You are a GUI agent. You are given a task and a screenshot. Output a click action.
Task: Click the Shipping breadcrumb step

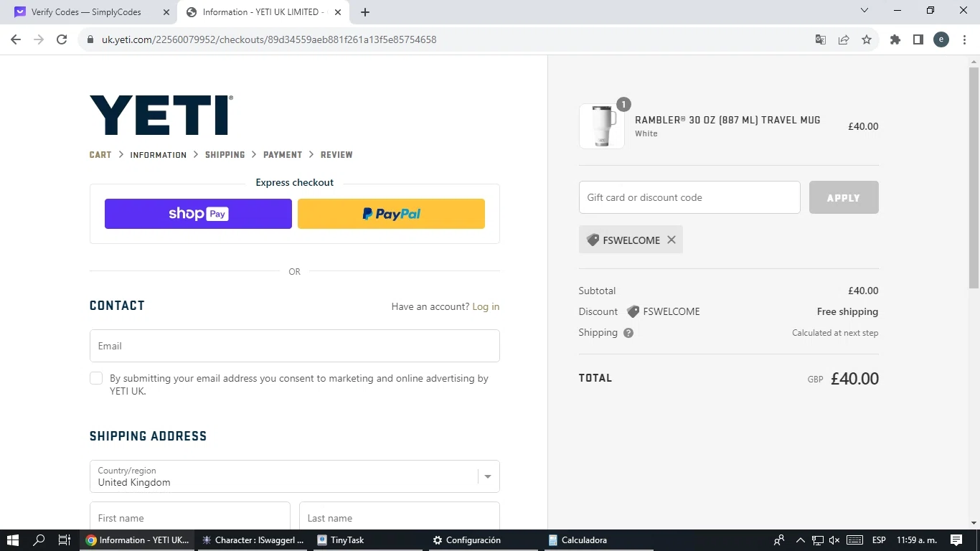tap(225, 154)
